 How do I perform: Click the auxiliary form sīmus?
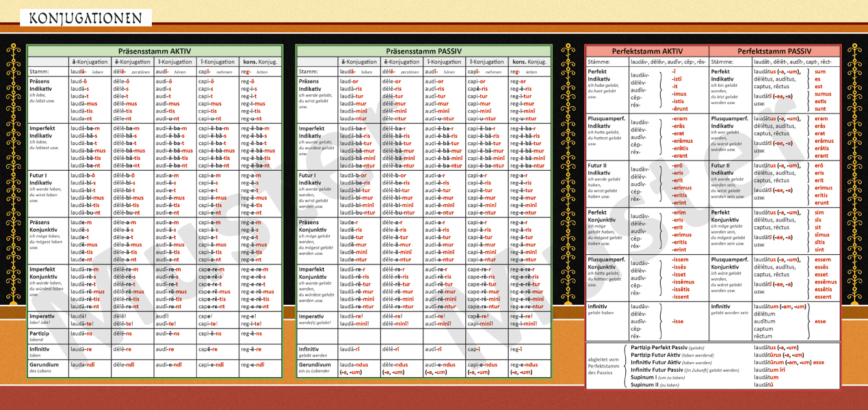822,235
